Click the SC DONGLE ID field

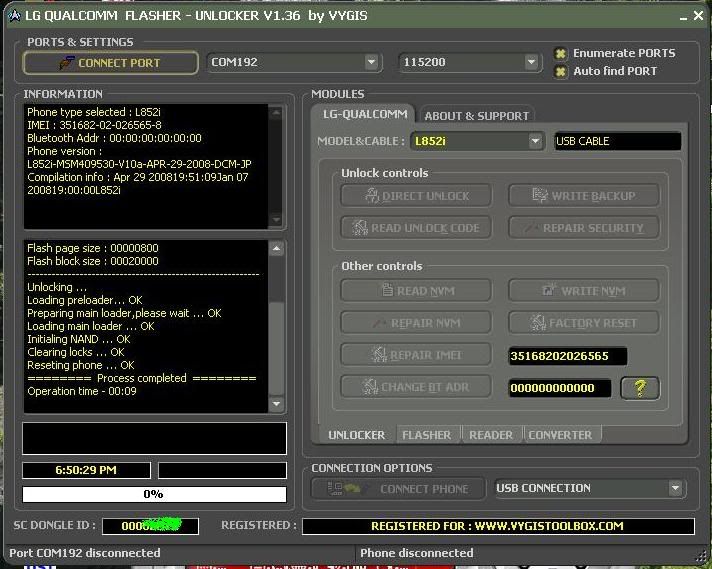(x=150, y=526)
